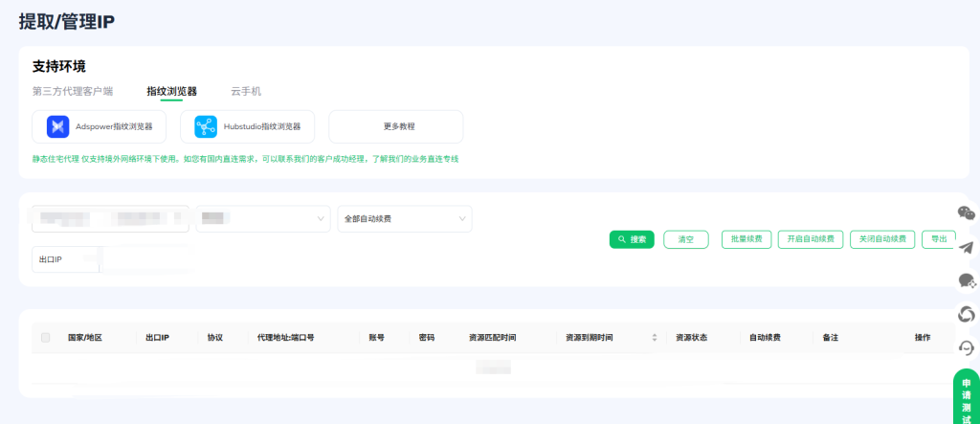Image resolution: width=980 pixels, height=424 pixels.
Task: Switch to the 云手机 tab
Action: [246, 91]
